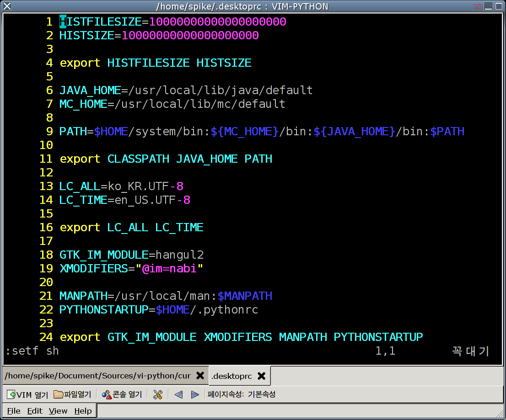Open settings with the wrench and screwdriver icon
The image size is (506, 420).
[x=158, y=394]
